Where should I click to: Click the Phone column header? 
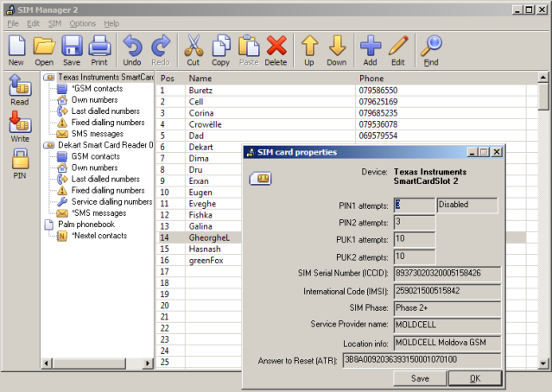(x=371, y=79)
